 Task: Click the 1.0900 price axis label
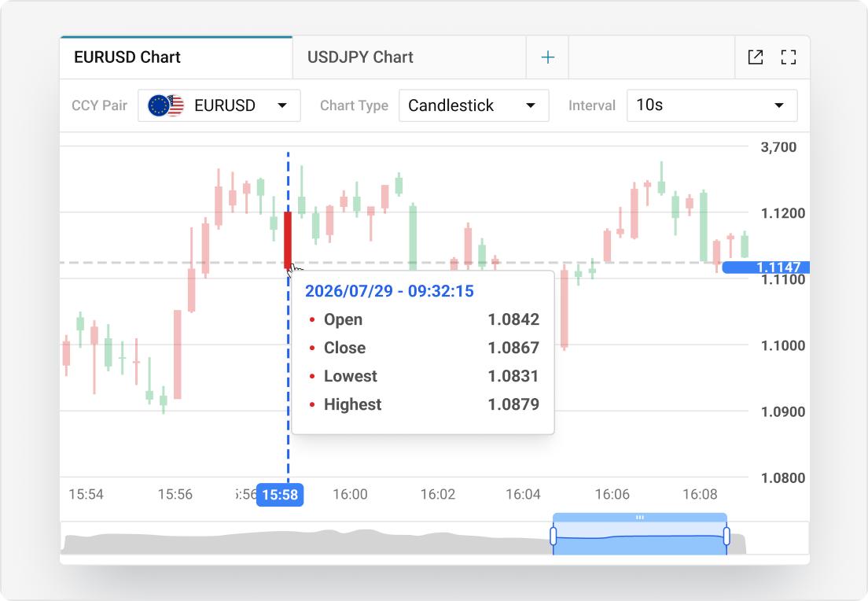(783, 412)
